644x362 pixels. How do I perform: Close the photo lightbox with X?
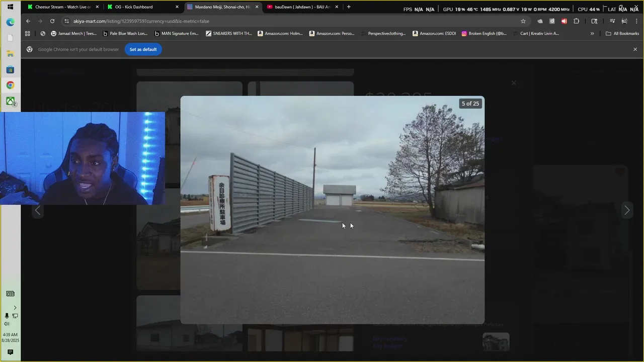pos(514,82)
